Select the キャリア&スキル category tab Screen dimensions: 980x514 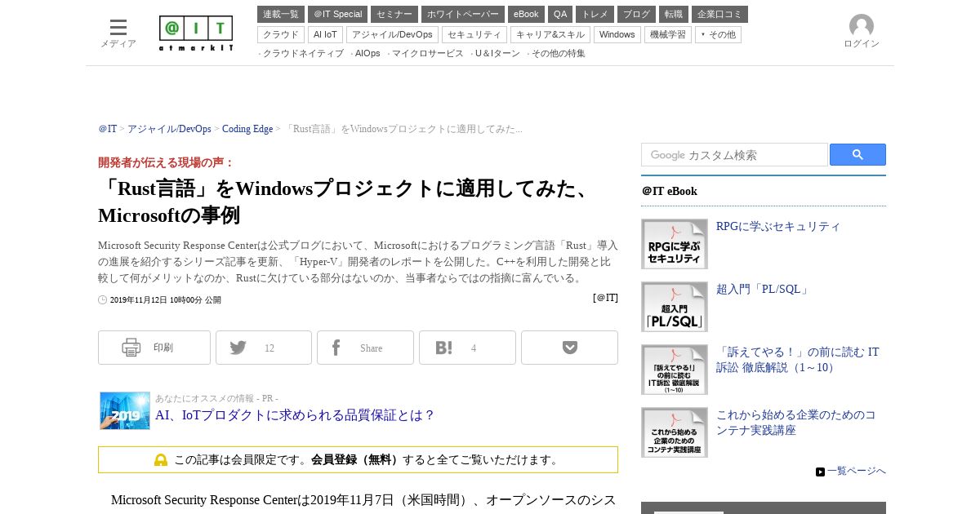550,35
